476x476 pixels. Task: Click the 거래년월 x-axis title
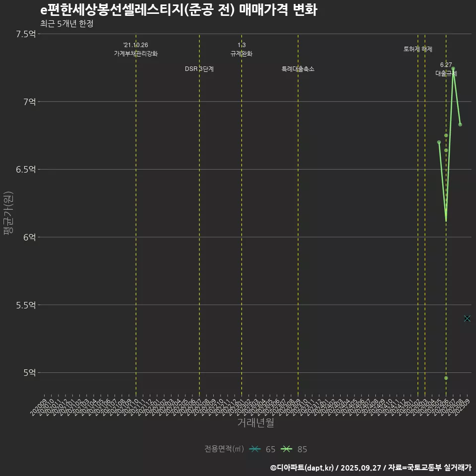(x=255, y=423)
